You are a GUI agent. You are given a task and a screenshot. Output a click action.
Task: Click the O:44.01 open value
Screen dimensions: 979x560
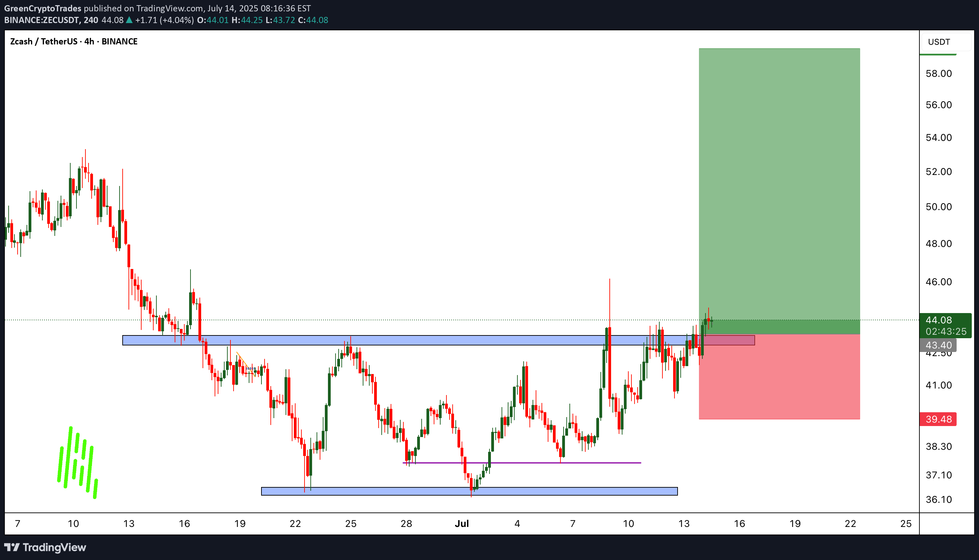coord(213,20)
